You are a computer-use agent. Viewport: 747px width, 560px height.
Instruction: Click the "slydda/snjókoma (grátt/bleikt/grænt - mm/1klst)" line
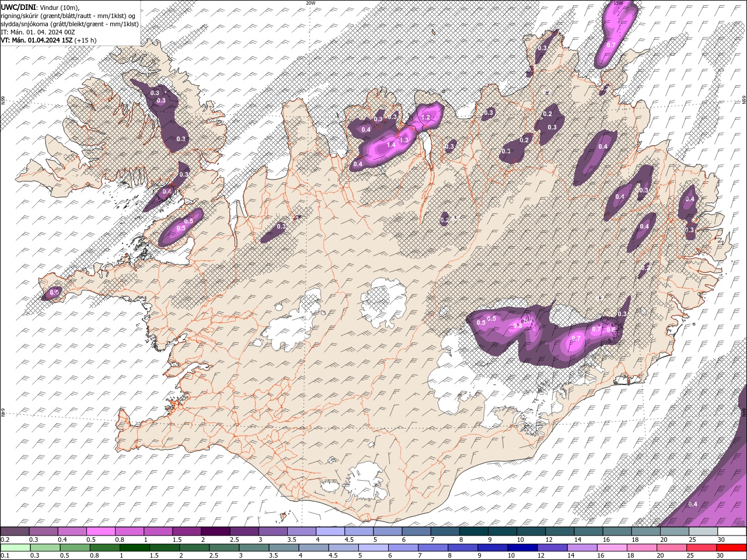(69, 24)
